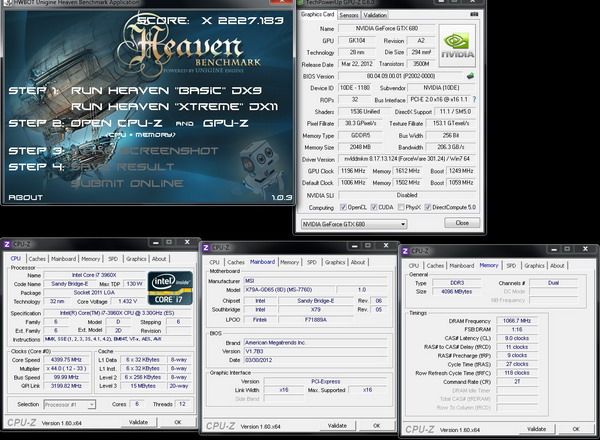600x440 pixels.
Task: Click Validate in the Memory window
Action: click(536, 429)
